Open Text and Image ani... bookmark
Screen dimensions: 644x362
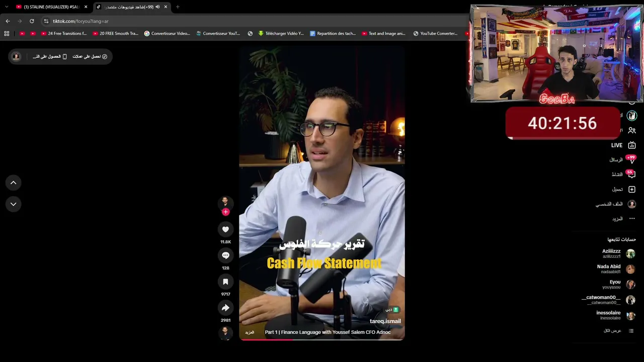[x=383, y=34]
